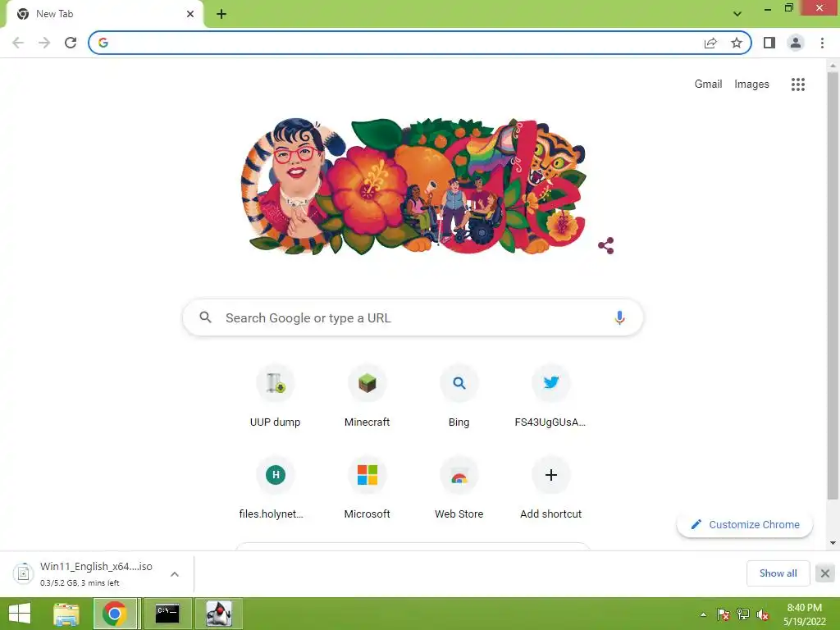
Task: Open the side panel icon
Action: [x=769, y=43]
